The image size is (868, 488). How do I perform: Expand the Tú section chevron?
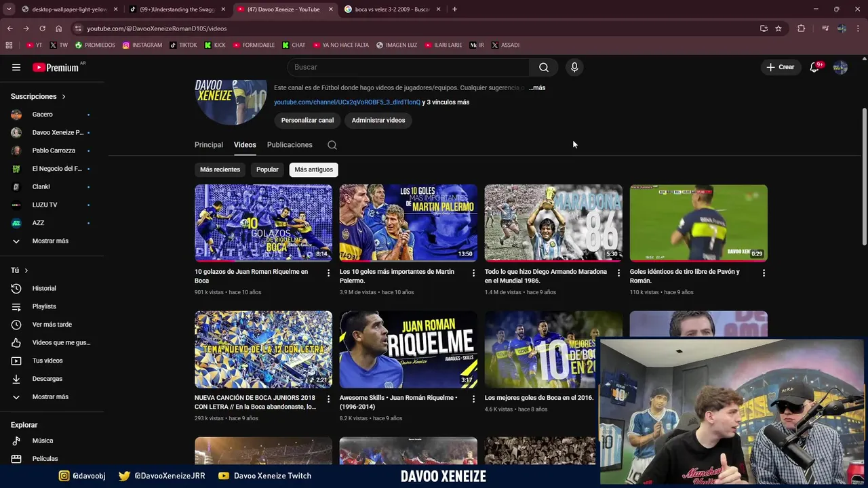click(x=26, y=270)
